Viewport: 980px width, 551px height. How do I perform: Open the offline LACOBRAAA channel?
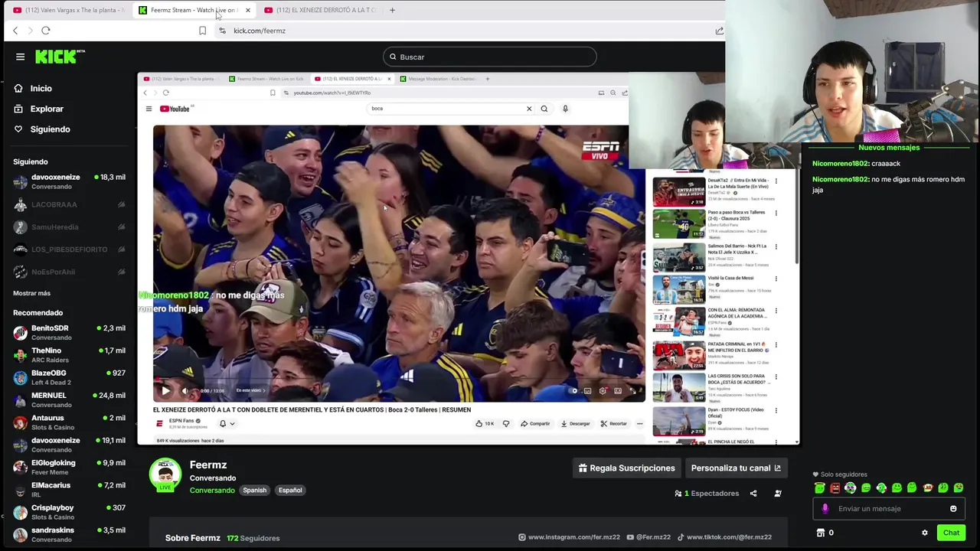[x=69, y=204]
